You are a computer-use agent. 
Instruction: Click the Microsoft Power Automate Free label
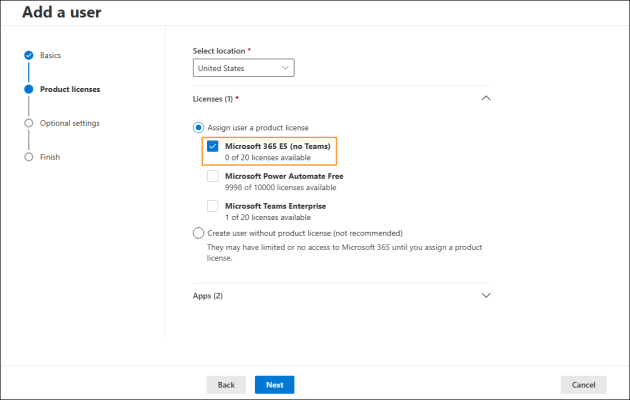[284, 176]
